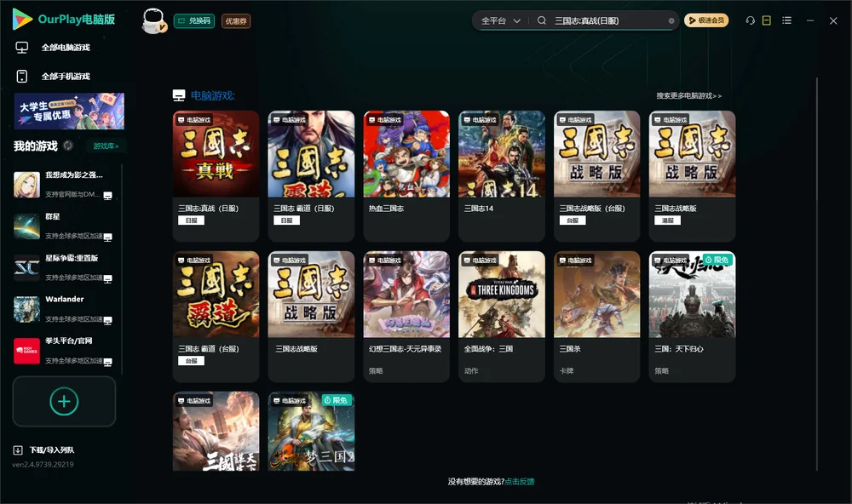Select the 群星 game icon
Screen dimensions: 852x504
pos(26,226)
